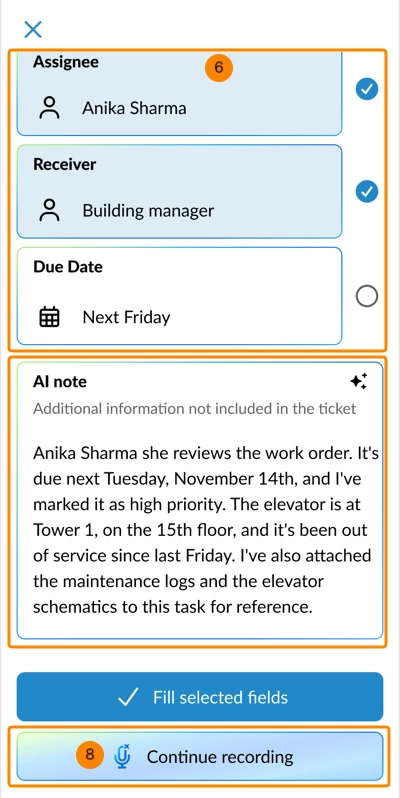This screenshot has height=798, width=400.
Task: Click the AI note heading
Action: [60, 382]
